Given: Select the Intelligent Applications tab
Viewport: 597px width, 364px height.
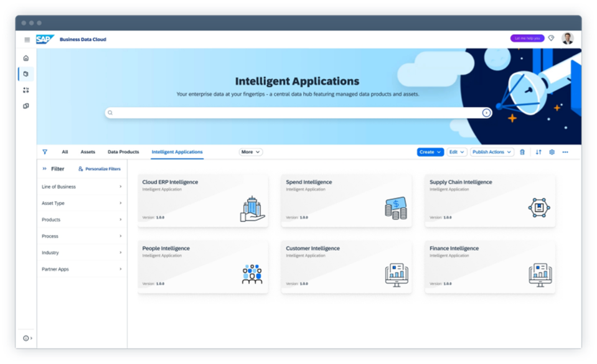Looking at the screenshot, I should 177,152.
